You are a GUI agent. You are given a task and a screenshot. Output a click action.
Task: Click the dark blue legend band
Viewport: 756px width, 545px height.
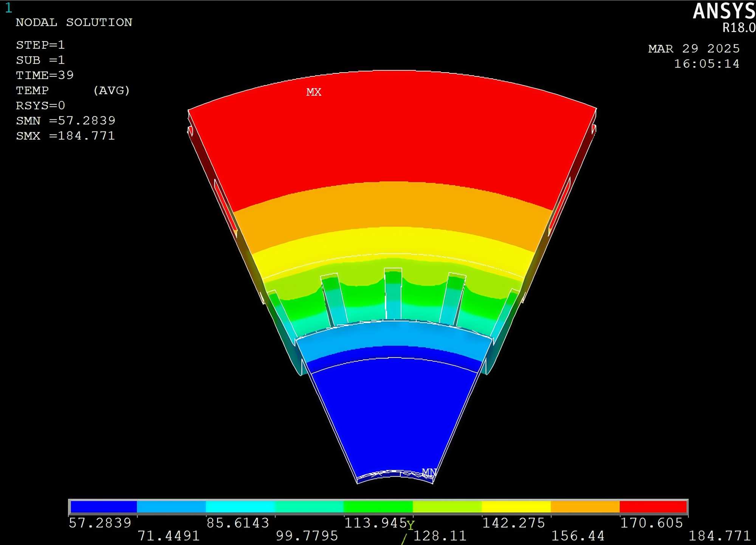[104, 507]
